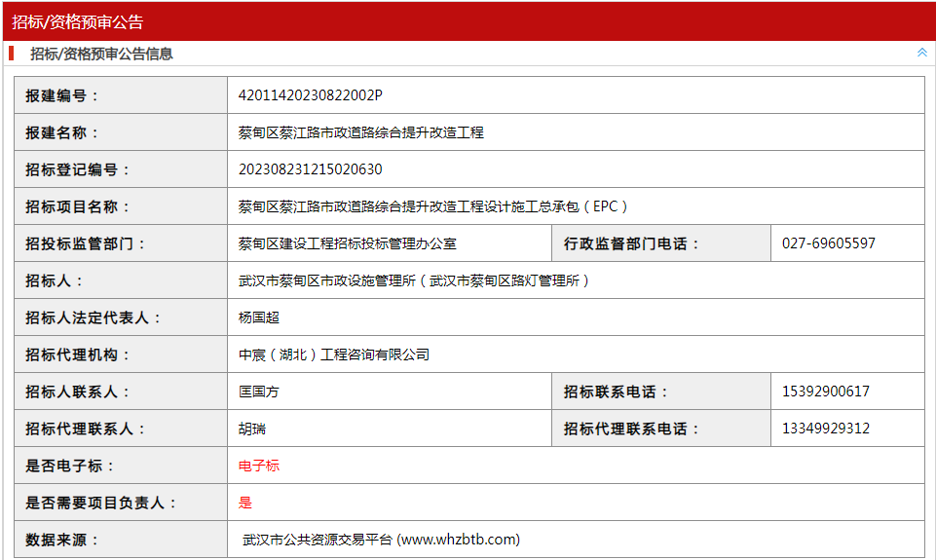Viewport: 936px width, 560px height.
Task: Click supervising department 蔡甸区建设工程招标投标管理办公室
Action: point(348,243)
